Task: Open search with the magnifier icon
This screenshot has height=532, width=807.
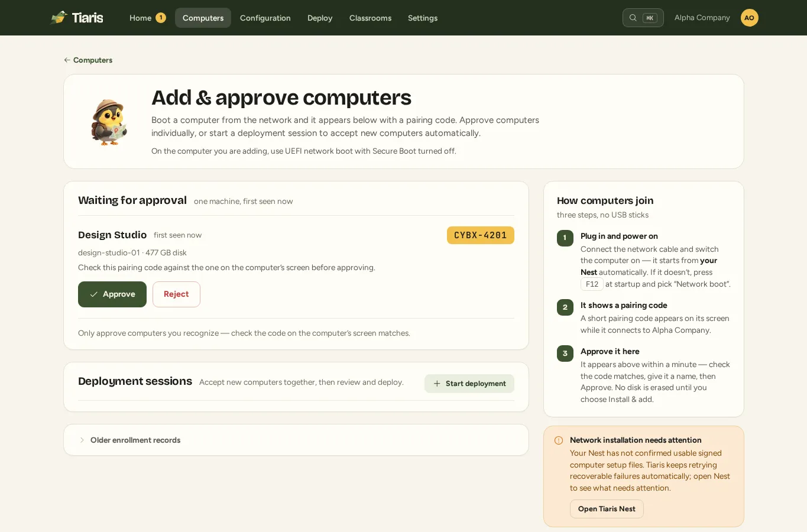Action: (x=633, y=18)
